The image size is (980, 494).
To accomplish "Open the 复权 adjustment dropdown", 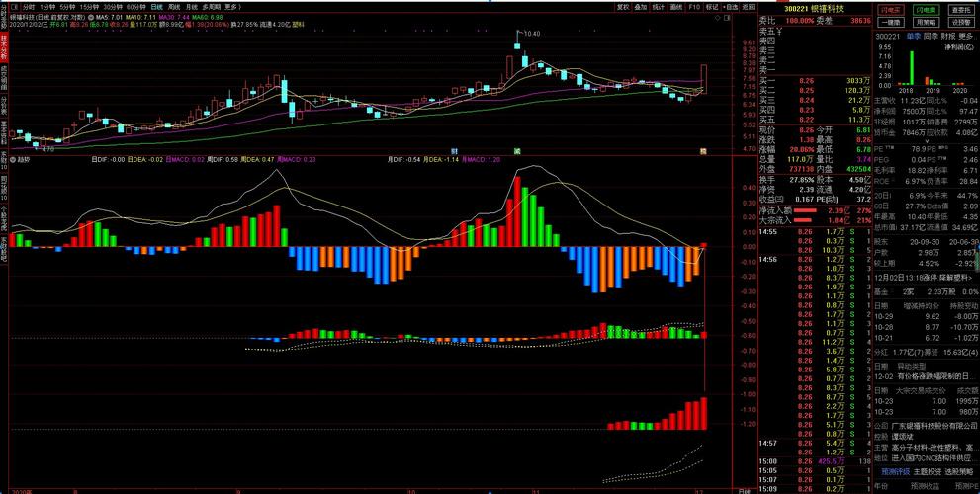I will (623, 6).
